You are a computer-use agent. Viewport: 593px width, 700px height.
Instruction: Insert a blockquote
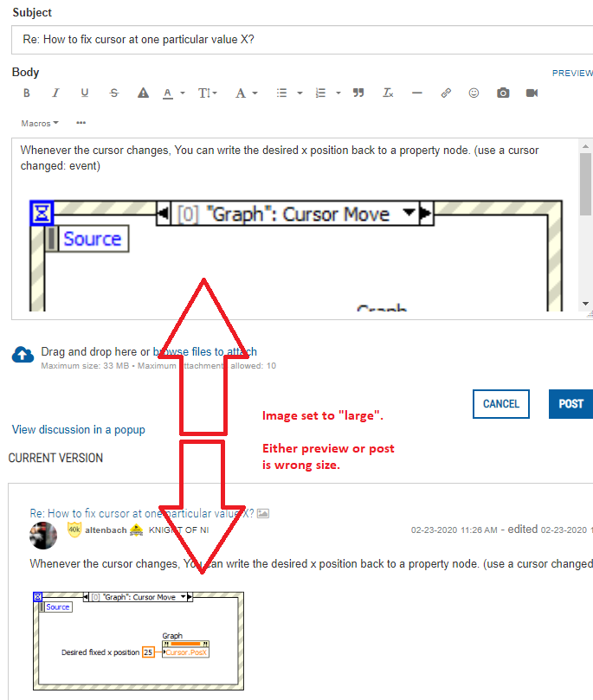(358, 93)
